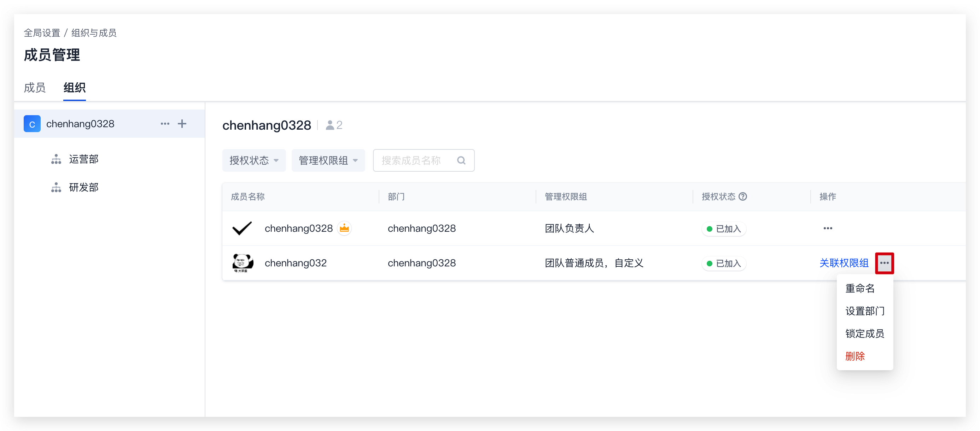980x431 pixels.
Task: Click the 全局设置 breadcrumb link
Action: coord(42,33)
